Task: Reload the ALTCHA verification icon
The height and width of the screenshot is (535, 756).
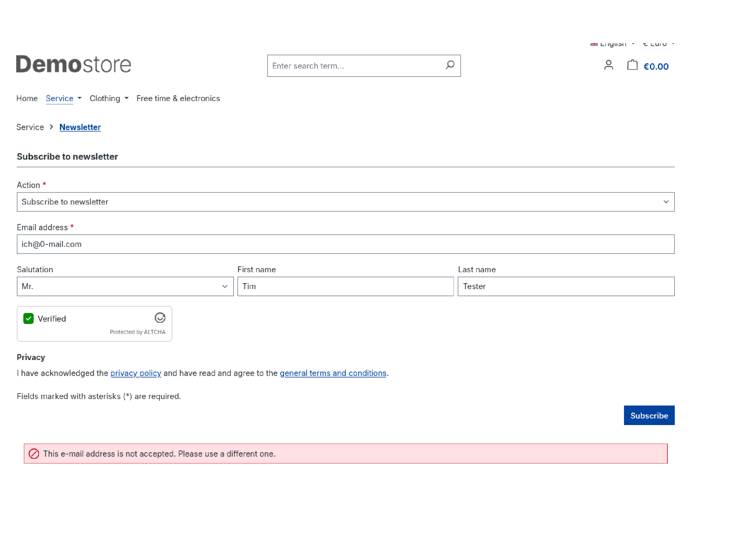Action: pos(160,318)
